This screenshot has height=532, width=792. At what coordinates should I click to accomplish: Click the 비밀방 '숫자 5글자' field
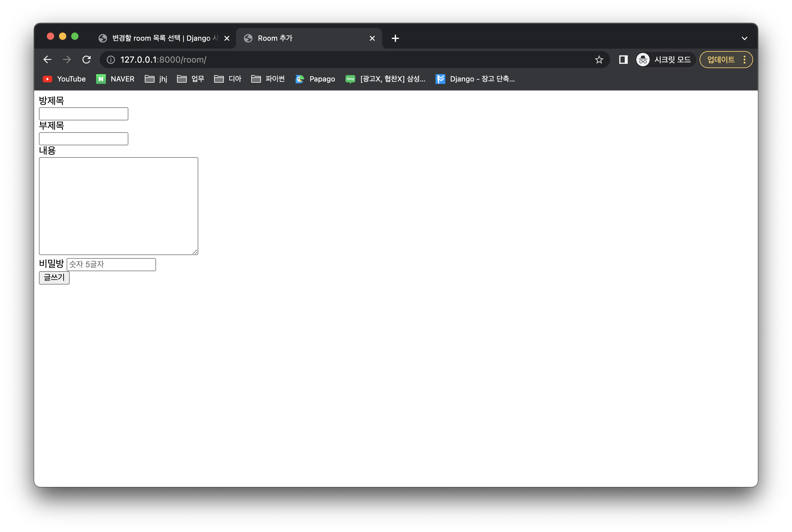111,265
